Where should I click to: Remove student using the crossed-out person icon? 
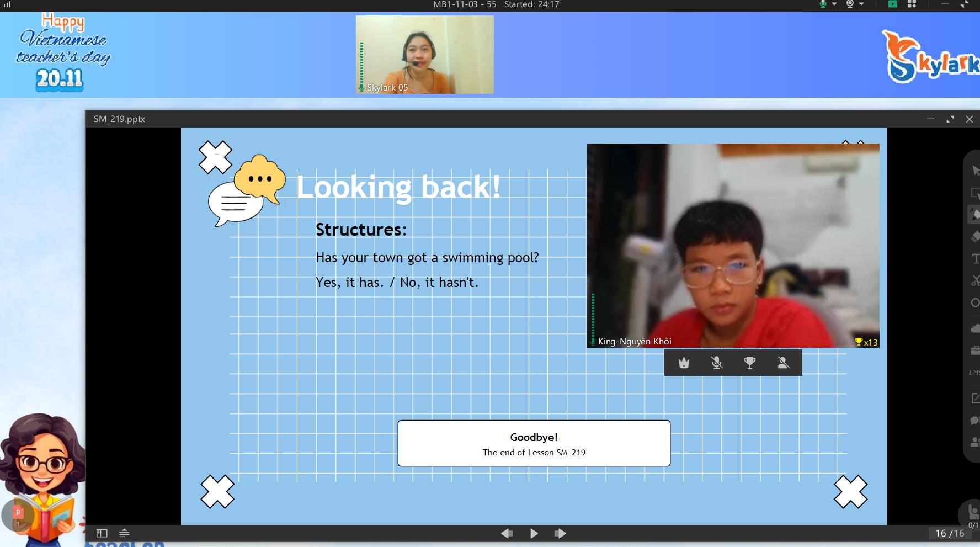(x=783, y=363)
